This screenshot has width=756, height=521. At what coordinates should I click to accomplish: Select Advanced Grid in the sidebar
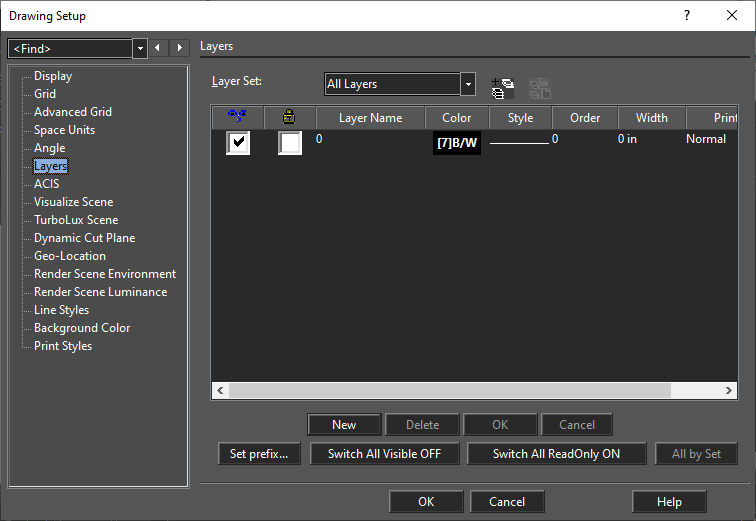pos(73,112)
